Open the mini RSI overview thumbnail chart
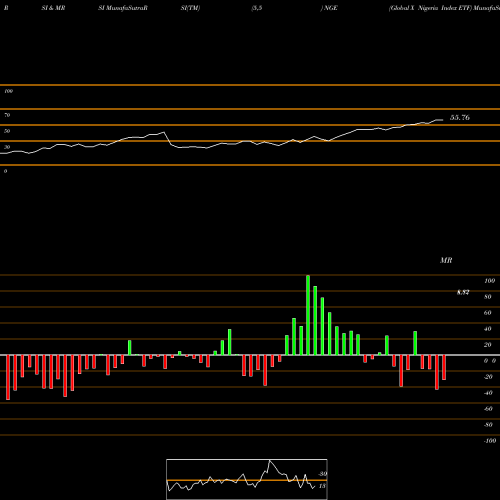 point(247,479)
